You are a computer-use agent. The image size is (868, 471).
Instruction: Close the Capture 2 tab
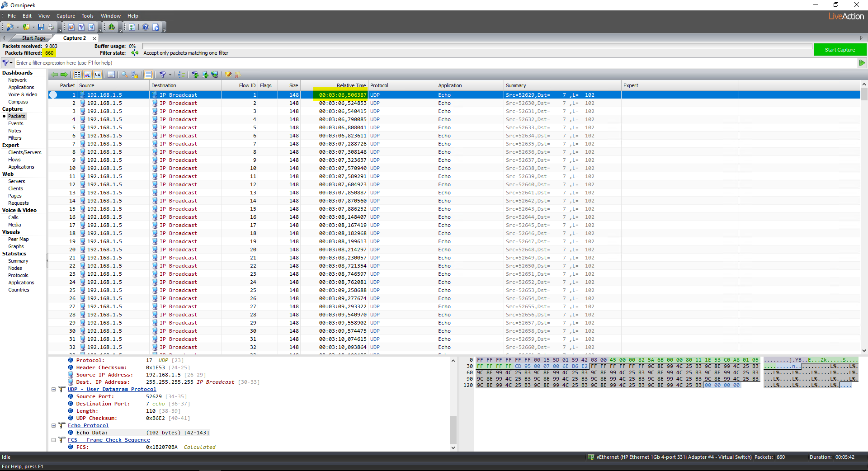point(94,38)
